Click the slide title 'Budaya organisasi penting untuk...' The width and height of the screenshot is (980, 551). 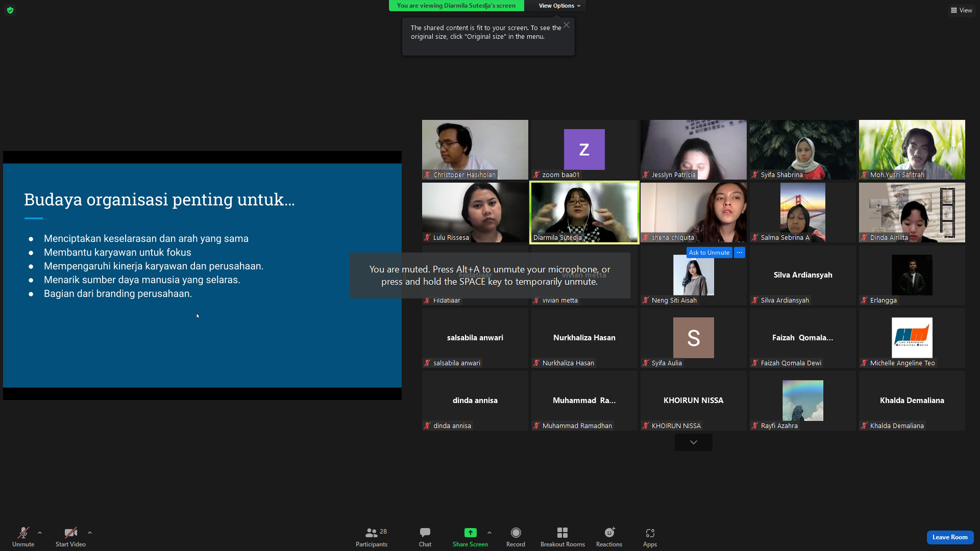(159, 199)
